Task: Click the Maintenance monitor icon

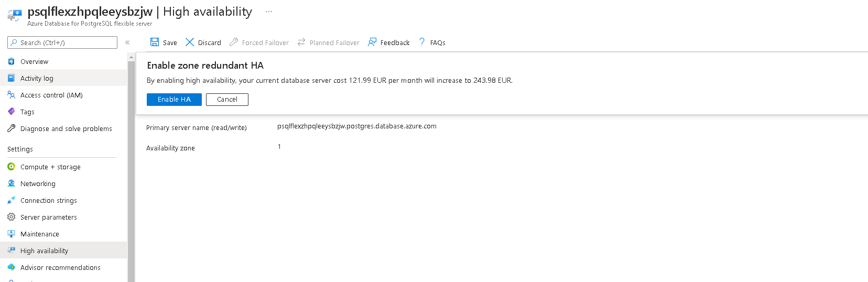Action: coord(11,234)
